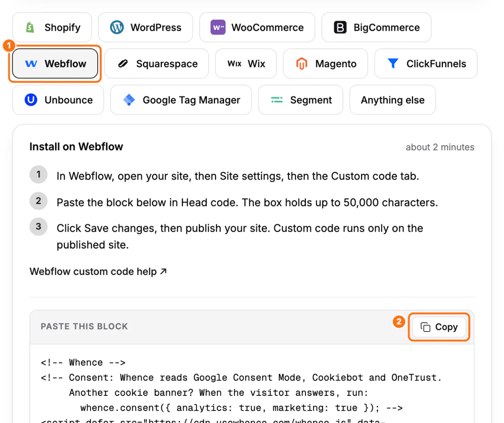
Task: Click step 2 text about Head code
Action: 247,202
